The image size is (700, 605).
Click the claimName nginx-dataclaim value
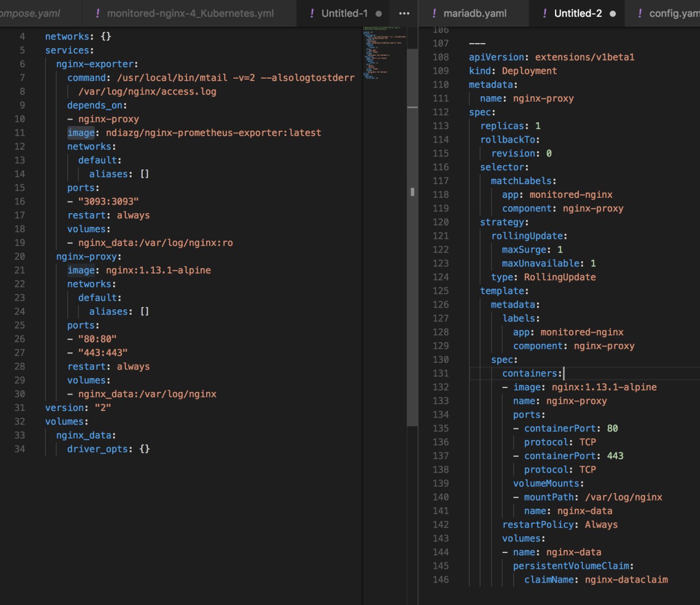tap(626, 580)
